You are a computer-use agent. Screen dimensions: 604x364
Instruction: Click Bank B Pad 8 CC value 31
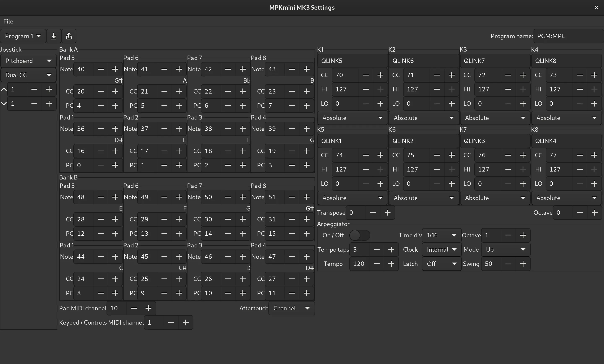[x=275, y=219]
